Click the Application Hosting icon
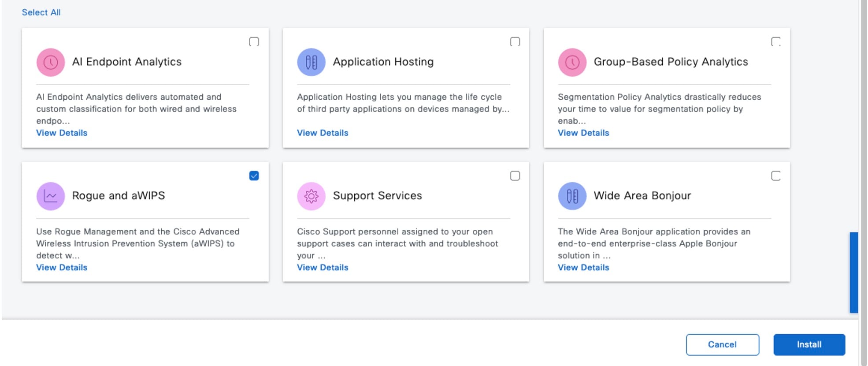Screen dimensions: 868x366 coord(311,62)
